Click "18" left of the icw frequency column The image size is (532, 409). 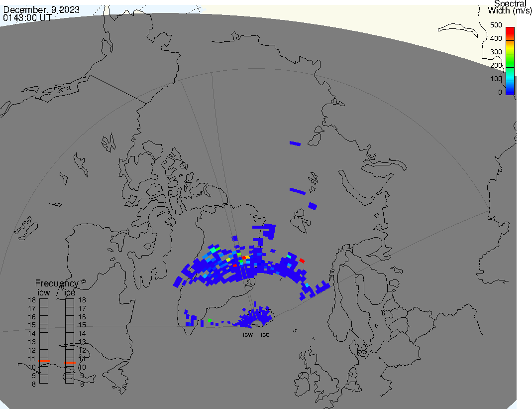pos(32,300)
